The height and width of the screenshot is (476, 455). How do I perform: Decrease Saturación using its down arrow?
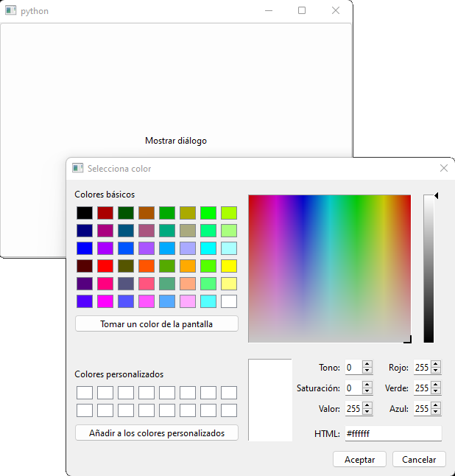click(x=367, y=391)
